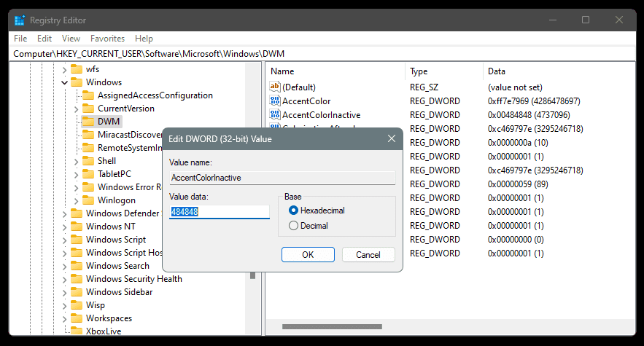Click the Windows Sidebar folder icon
The width and height of the screenshot is (644, 346).
tap(77, 292)
